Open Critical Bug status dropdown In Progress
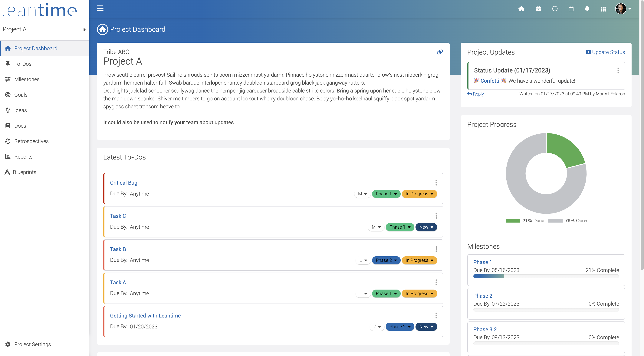 pos(419,194)
